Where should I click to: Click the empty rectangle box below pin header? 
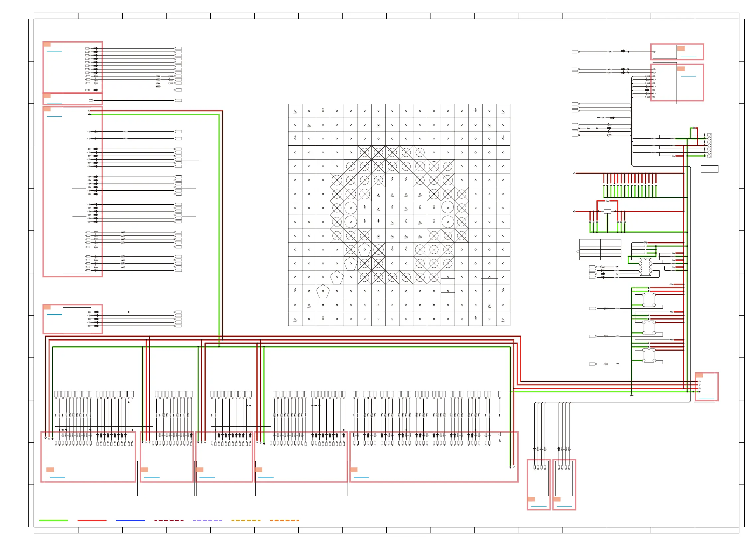click(x=709, y=169)
